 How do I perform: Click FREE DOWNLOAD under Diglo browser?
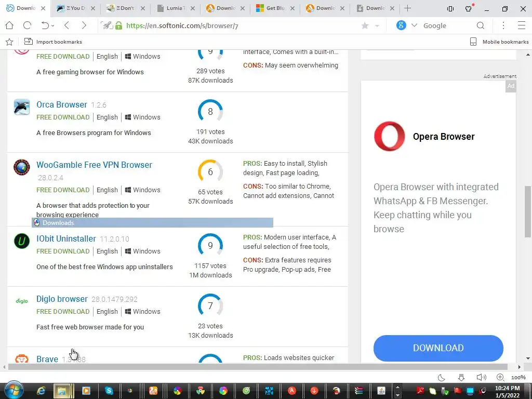click(63, 312)
